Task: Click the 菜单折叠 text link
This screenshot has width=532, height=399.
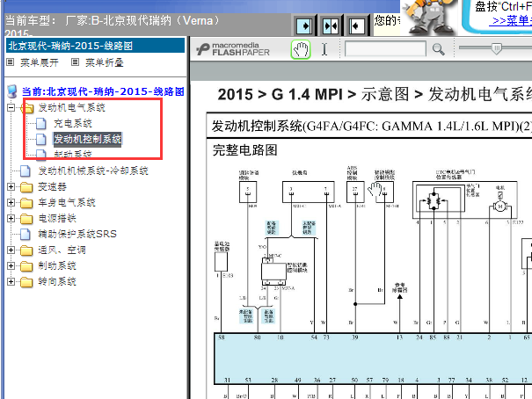Action: (x=105, y=62)
